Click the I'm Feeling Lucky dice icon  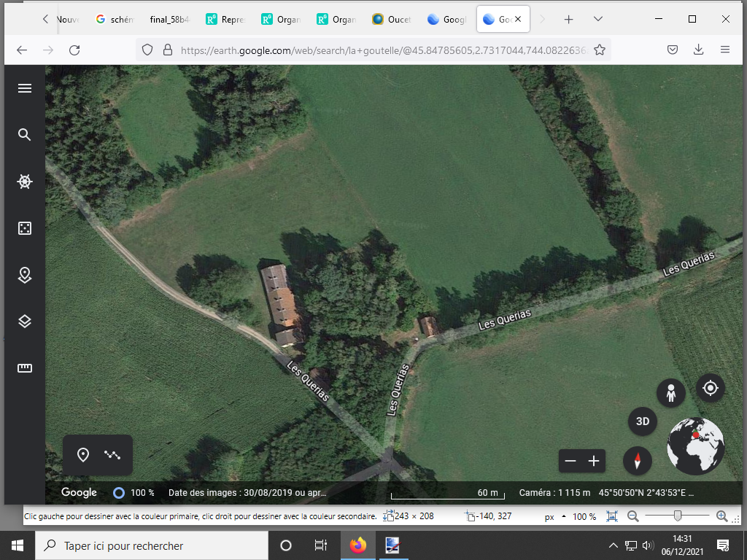pos(25,228)
